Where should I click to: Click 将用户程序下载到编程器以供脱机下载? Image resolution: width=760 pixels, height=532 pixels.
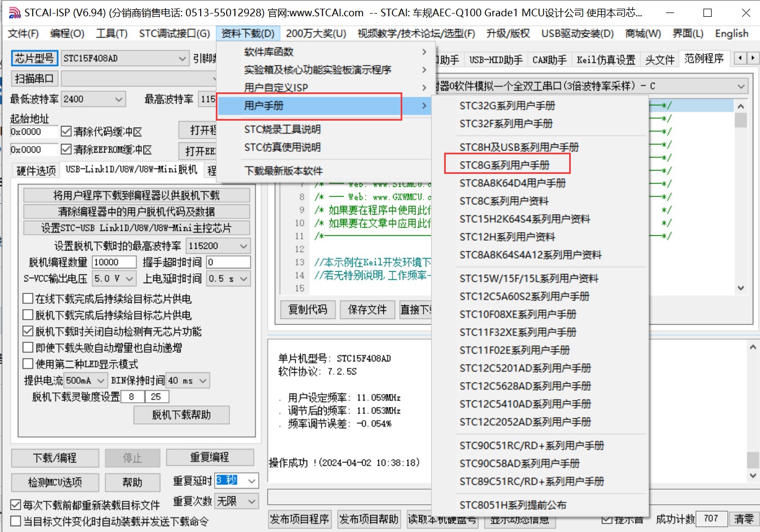pos(136,195)
